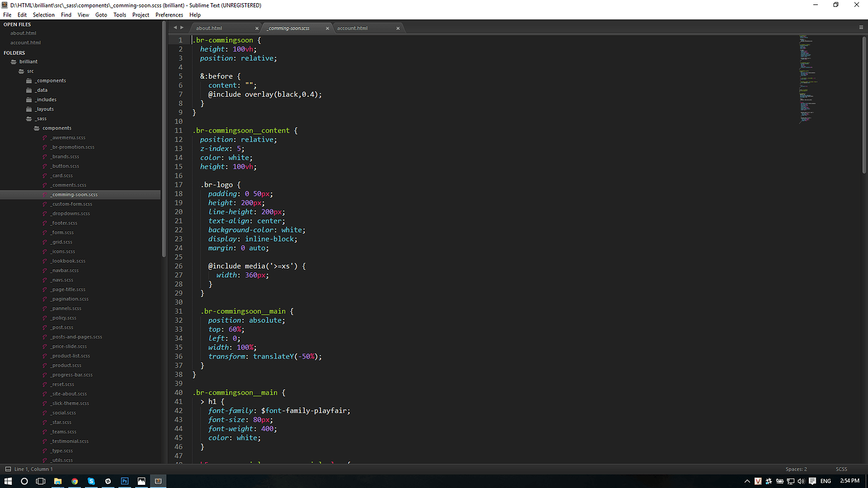This screenshot has height=488, width=868.
Task: Open the Action Center notifications icon
Action: [x=811, y=481]
